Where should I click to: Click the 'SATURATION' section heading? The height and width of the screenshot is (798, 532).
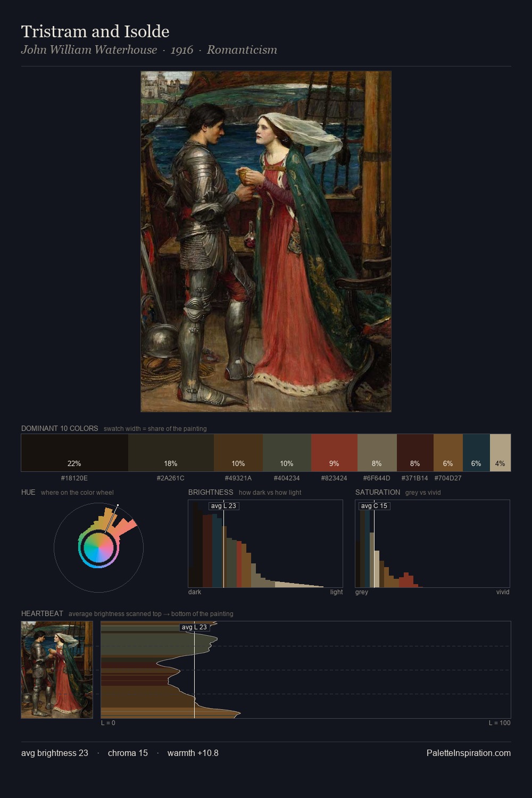pos(378,492)
